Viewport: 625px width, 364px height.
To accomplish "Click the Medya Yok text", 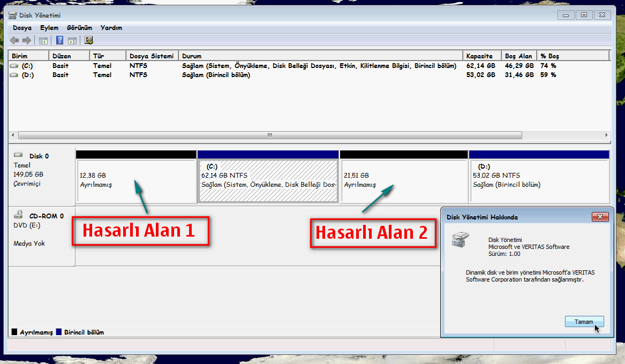I will point(29,244).
